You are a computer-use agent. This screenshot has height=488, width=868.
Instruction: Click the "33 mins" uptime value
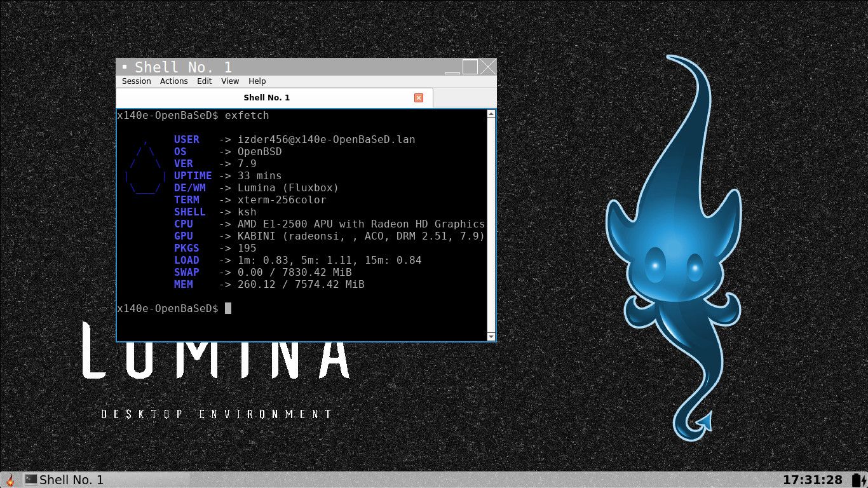pyautogui.click(x=260, y=176)
